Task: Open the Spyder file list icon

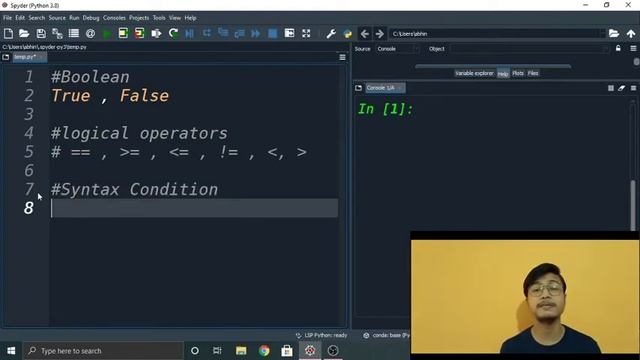Action: 74,33
